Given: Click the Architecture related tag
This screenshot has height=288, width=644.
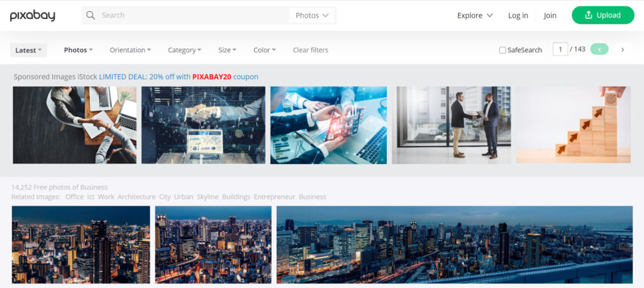Looking at the screenshot, I should (136, 197).
